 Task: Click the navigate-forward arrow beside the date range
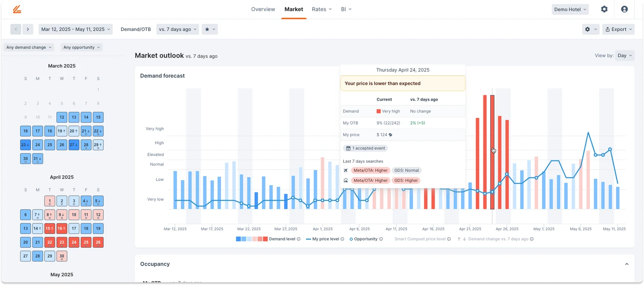(x=28, y=29)
